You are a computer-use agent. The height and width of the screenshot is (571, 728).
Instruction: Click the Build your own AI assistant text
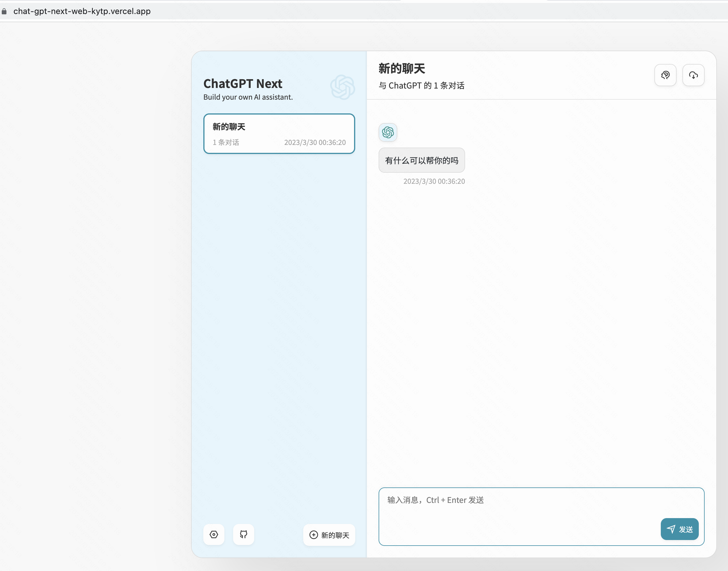coord(248,97)
